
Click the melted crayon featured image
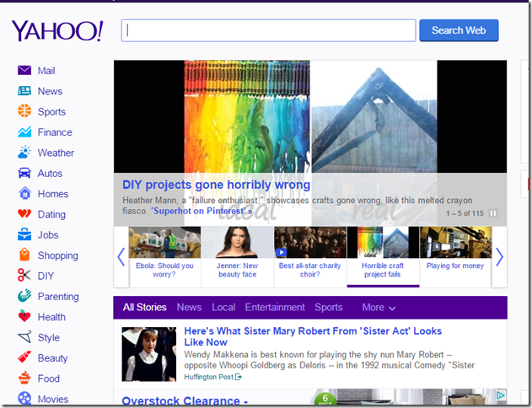pos(247,116)
